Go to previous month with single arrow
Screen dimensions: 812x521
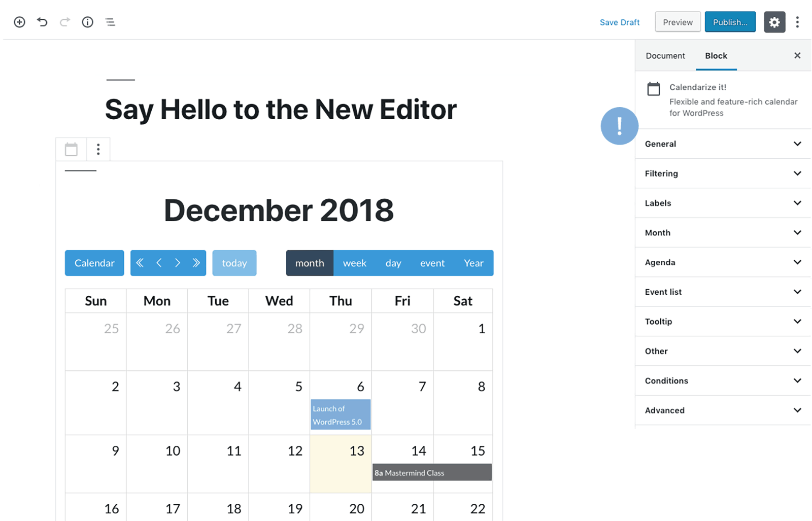(x=159, y=263)
